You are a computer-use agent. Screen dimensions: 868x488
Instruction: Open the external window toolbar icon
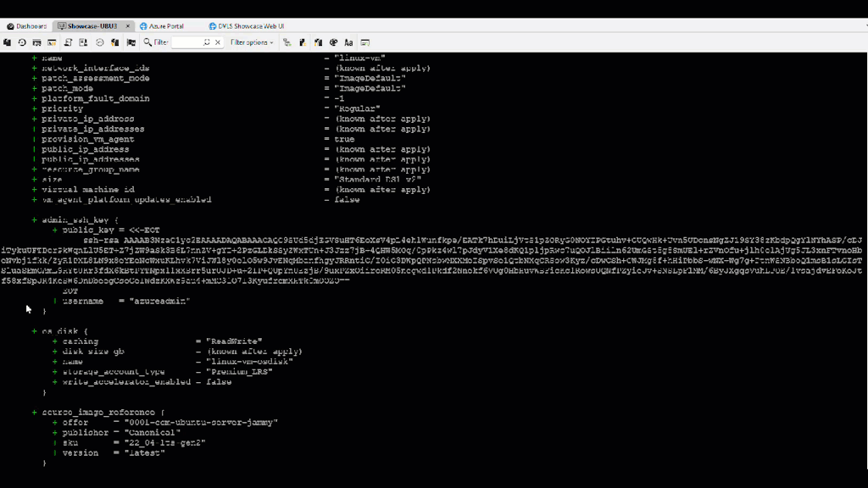53,42
